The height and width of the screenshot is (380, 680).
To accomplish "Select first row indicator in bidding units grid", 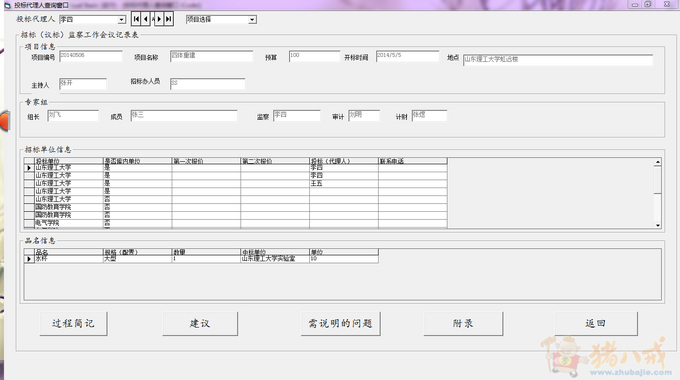I will tap(29, 168).
